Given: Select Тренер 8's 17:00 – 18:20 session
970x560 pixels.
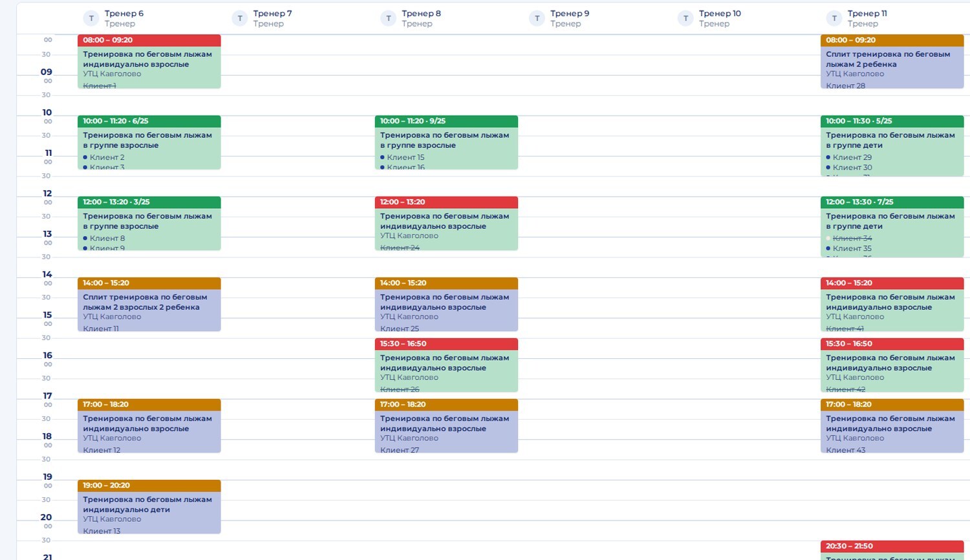Looking at the screenshot, I should 446,426.
